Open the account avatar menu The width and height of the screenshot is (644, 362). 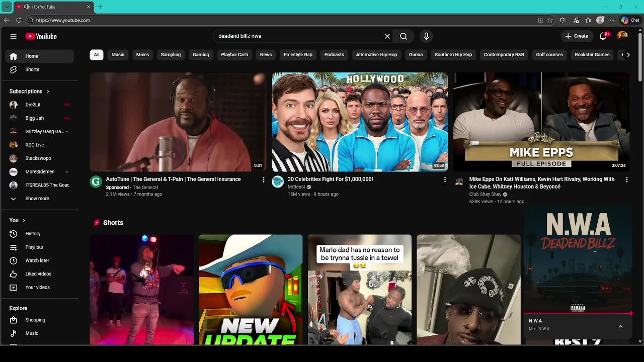tap(622, 36)
